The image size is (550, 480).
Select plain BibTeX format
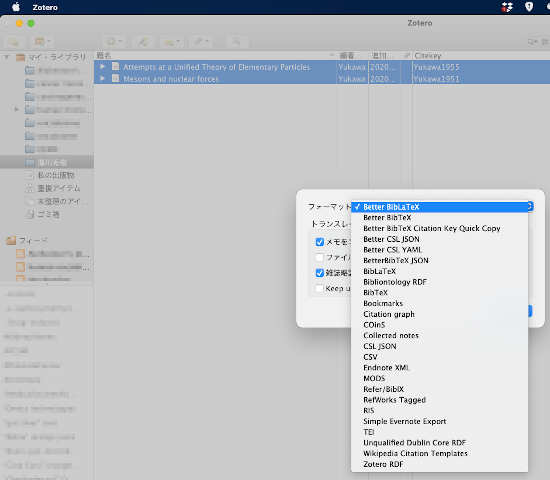[x=439, y=293]
